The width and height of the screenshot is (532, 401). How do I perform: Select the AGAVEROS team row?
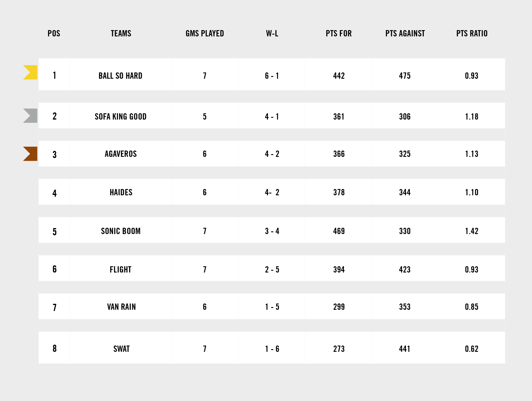pyautogui.click(x=272, y=154)
